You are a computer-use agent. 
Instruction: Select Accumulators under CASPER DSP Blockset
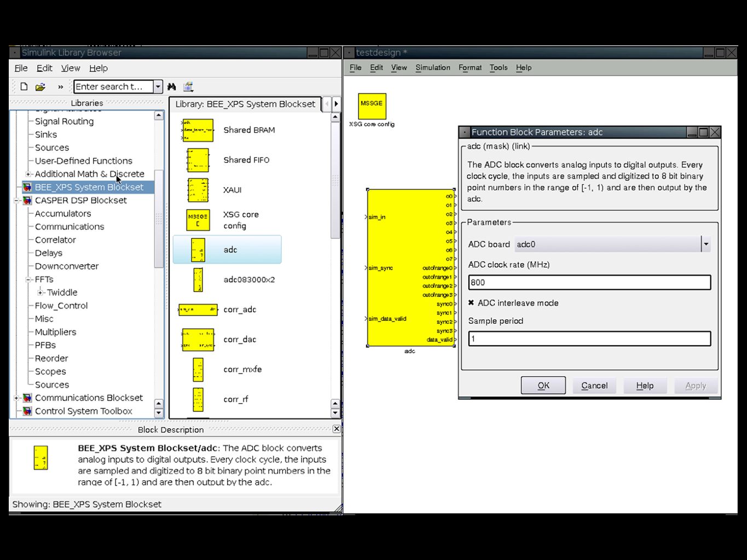pyautogui.click(x=63, y=213)
